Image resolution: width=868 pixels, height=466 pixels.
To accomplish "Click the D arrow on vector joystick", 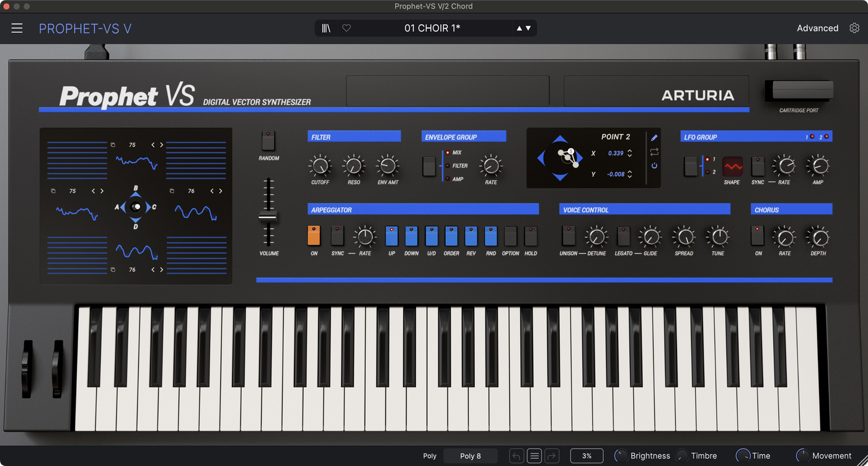I will coord(136,219).
